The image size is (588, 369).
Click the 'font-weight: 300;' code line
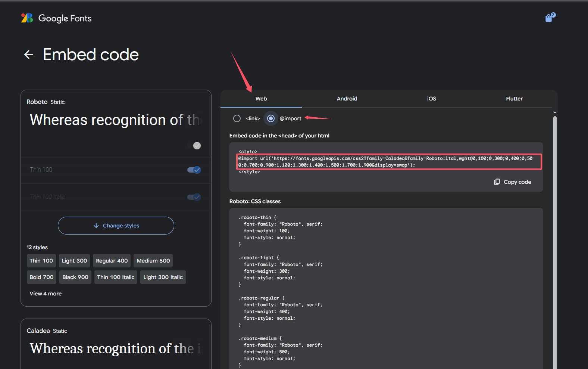[x=267, y=271]
